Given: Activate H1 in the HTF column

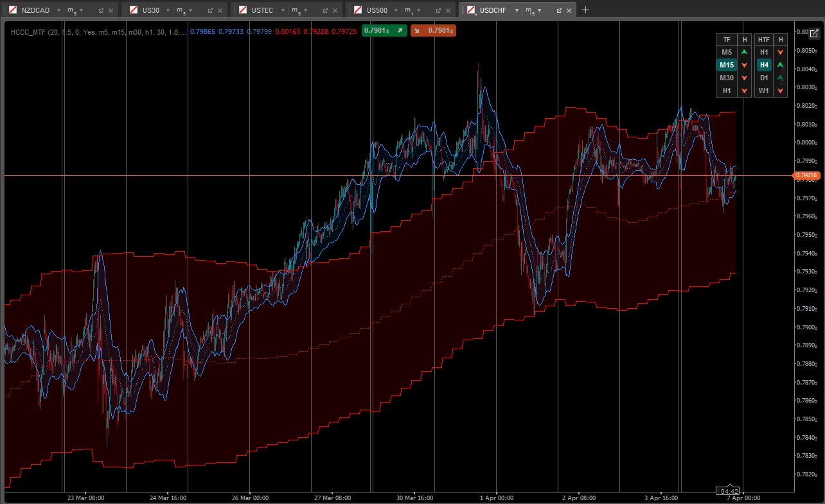Looking at the screenshot, I should pos(764,52).
